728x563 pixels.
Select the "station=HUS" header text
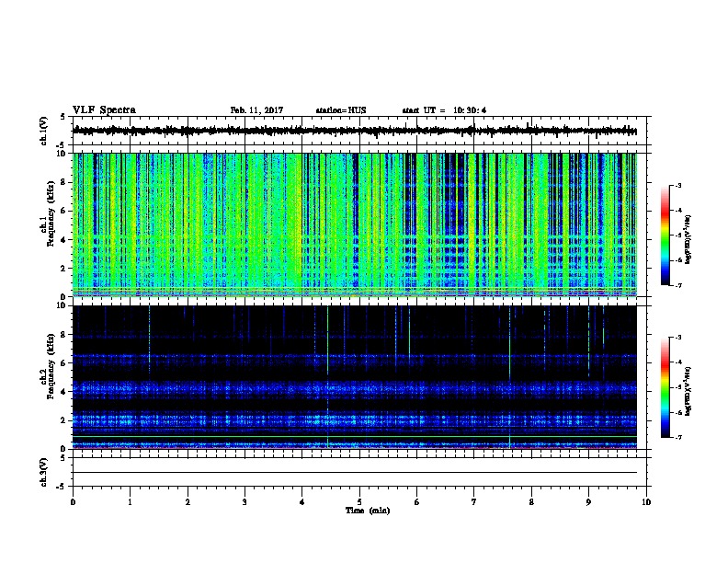tap(341, 110)
